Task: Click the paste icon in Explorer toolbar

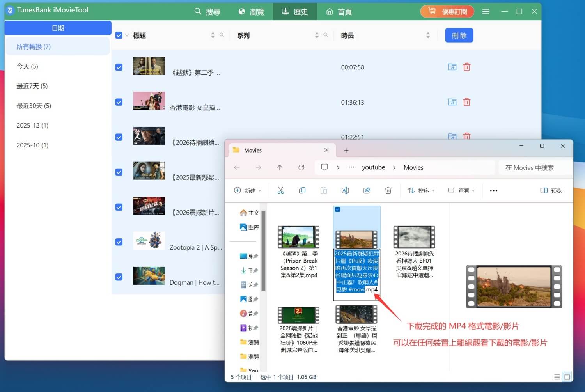Action: [323, 190]
